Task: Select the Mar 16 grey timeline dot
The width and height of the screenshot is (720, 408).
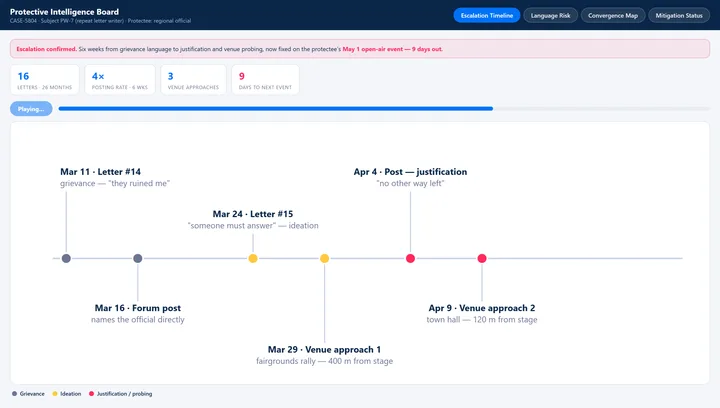Action: 138,258
